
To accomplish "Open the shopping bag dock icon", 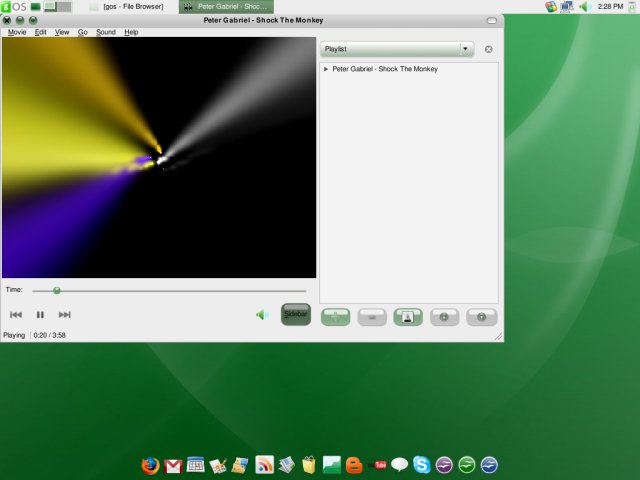I will pyautogui.click(x=309, y=465).
